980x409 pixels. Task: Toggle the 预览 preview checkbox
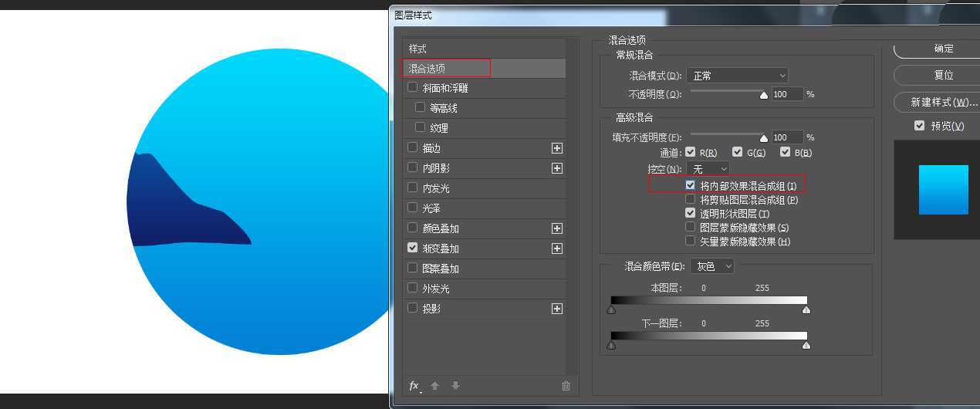(919, 126)
